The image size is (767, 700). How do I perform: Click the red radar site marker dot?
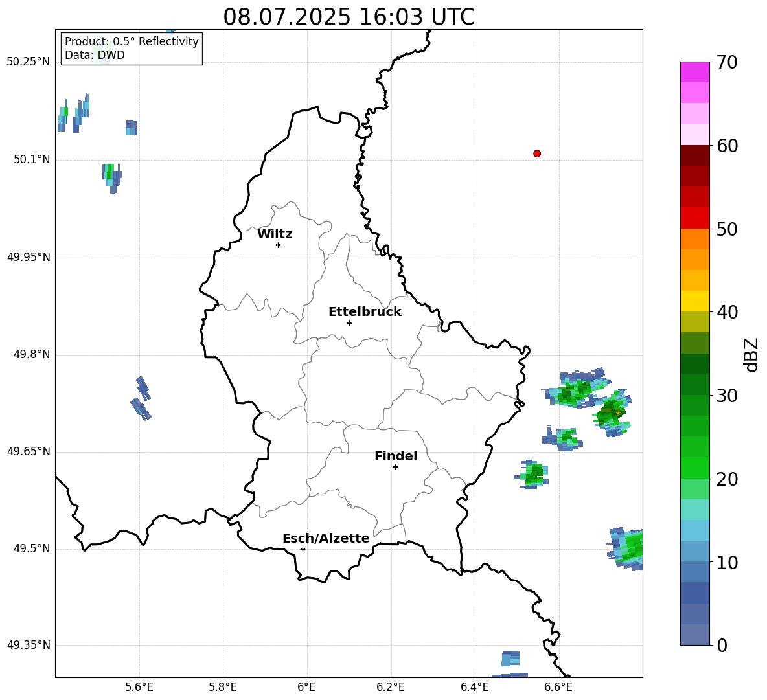click(537, 153)
